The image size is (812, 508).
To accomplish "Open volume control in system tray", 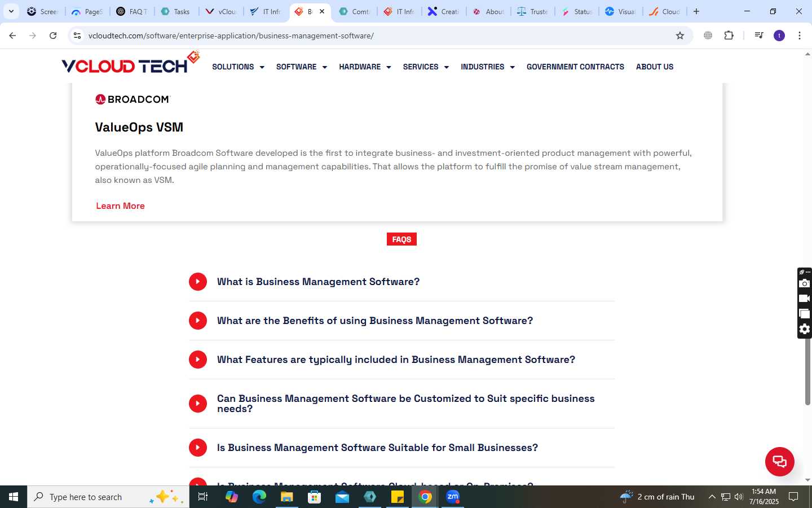I will (x=739, y=497).
